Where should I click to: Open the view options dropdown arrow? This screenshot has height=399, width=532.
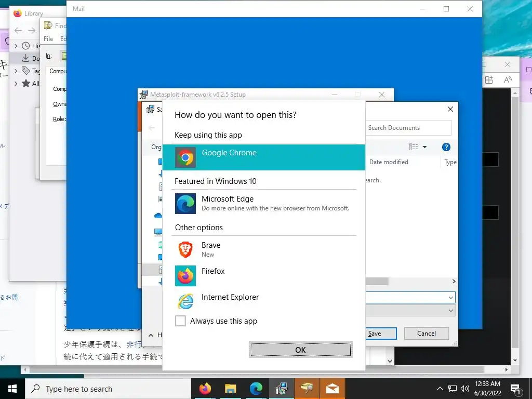(424, 147)
